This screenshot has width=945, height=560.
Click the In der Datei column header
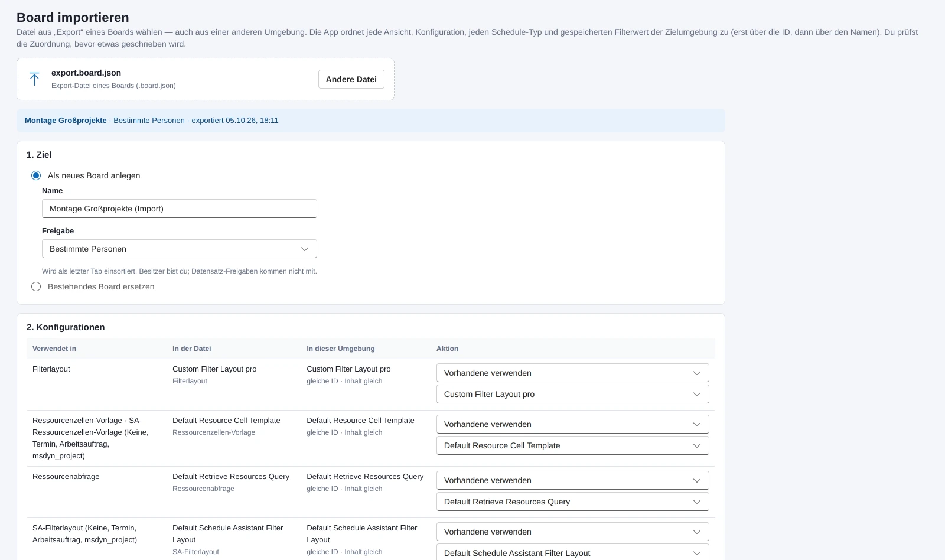click(x=191, y=349)
